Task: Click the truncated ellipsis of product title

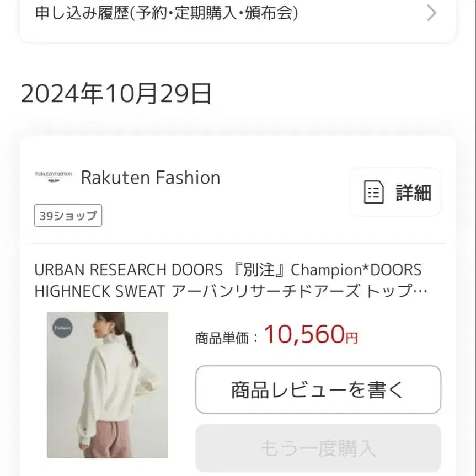Action: pos(420,291)
